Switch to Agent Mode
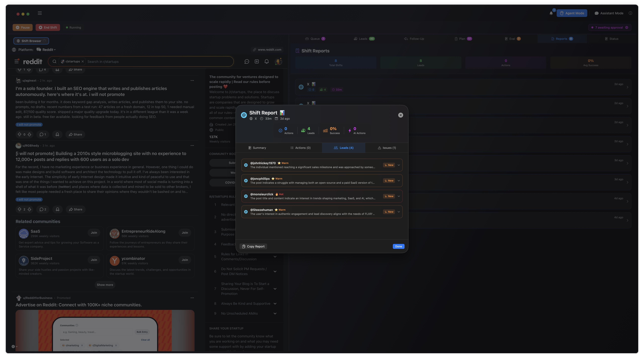The image size is (644, 360). [x=572, y=13]
